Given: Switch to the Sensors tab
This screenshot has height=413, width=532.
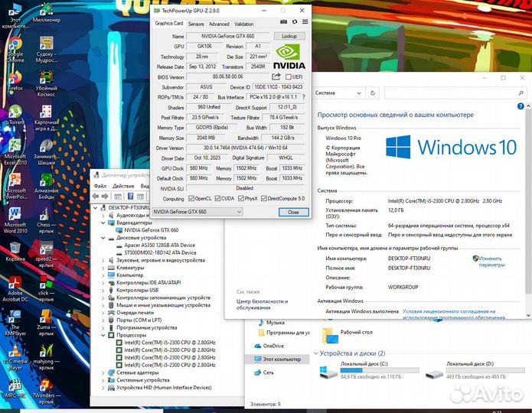Looking at the screenshot, I should [x=195, y=24].
